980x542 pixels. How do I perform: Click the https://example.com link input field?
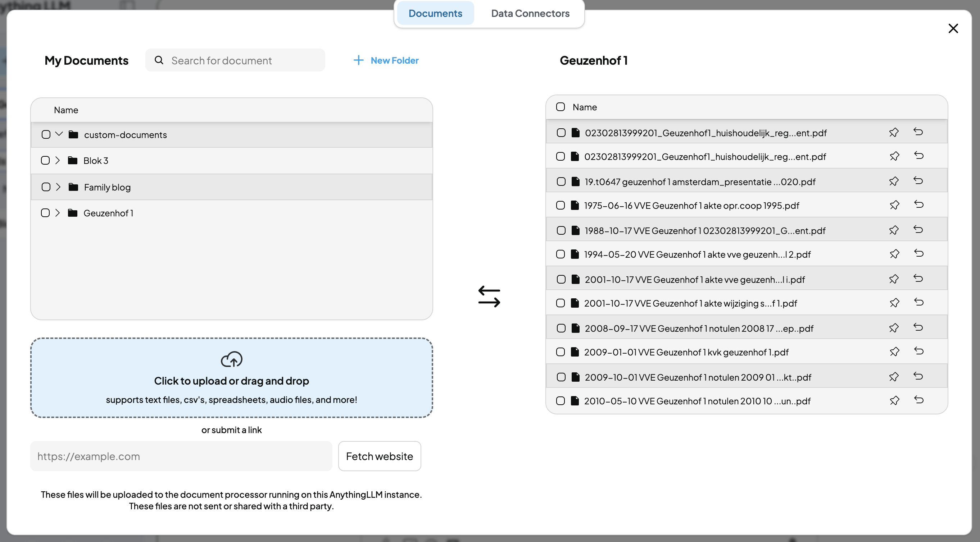(181, 456)
